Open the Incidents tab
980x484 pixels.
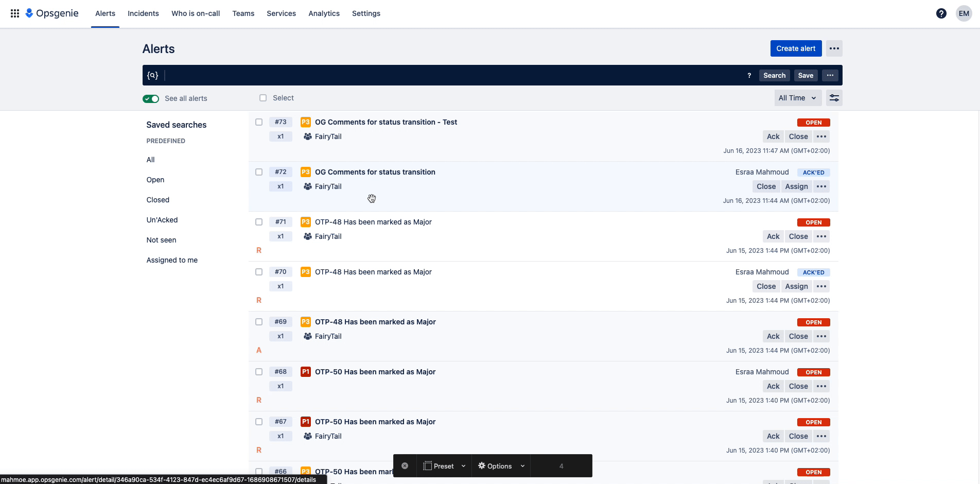[x=143, y=13]
